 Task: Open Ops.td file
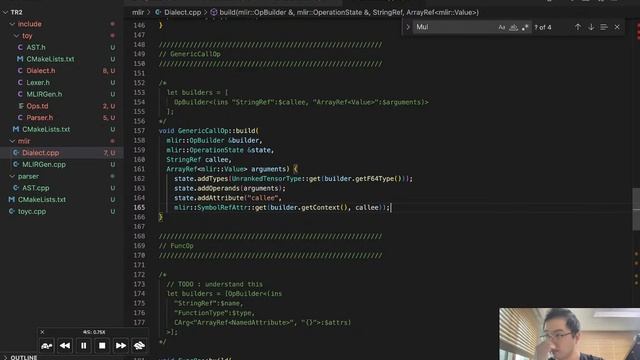[x=37, y=106]
